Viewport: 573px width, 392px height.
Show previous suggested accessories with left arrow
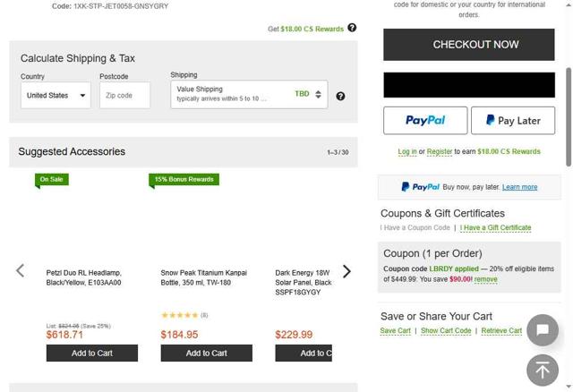(21, 271)
